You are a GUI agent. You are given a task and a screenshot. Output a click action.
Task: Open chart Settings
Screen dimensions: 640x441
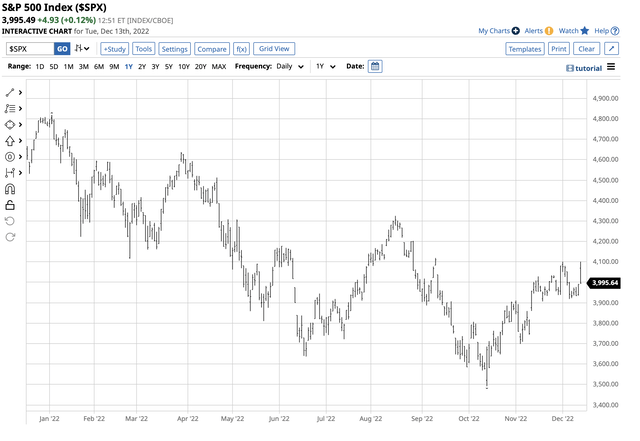pyautogui.click(x=174, y=49)
